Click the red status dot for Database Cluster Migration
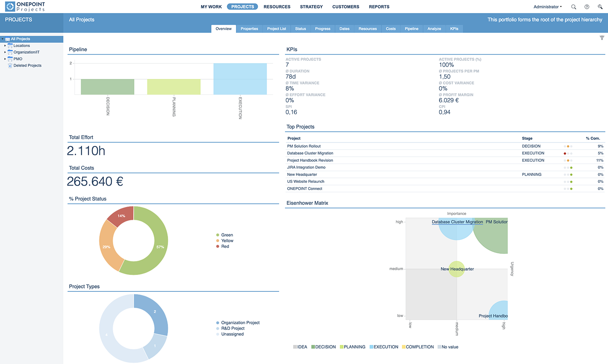 click(x=565, y=153)
